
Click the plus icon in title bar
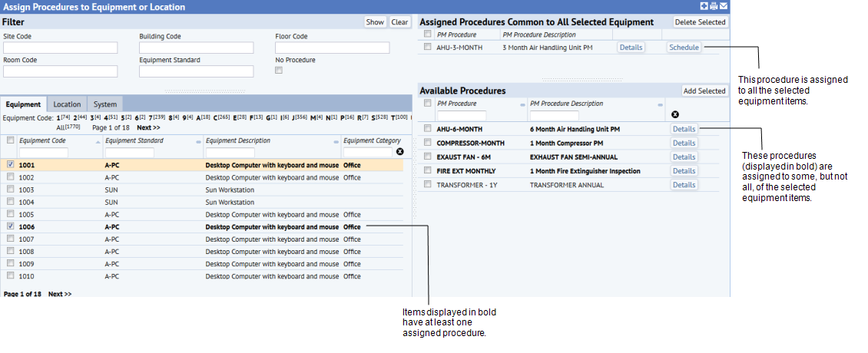pyautogui.click(x=704, y=6)
